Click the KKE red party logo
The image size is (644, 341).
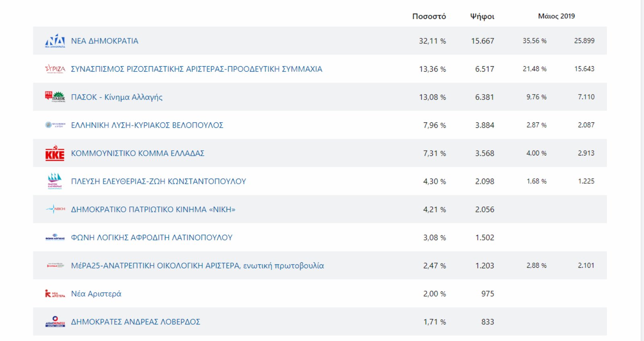click(x=55, y=153)
